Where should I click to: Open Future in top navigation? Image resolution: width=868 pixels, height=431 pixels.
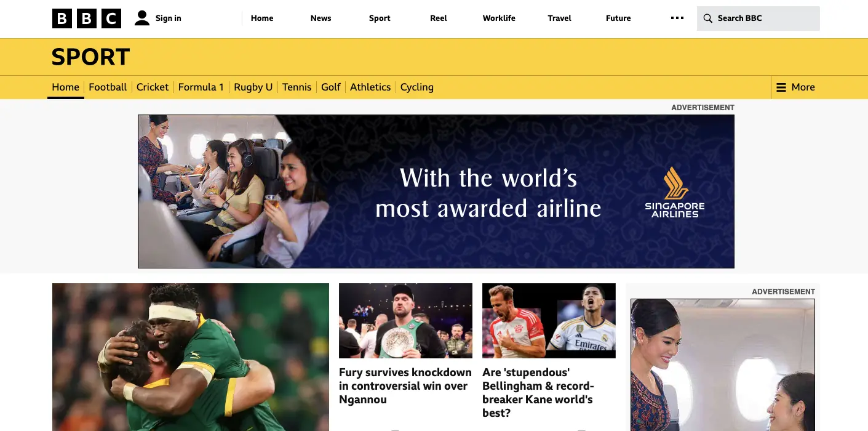click(618, 18)
